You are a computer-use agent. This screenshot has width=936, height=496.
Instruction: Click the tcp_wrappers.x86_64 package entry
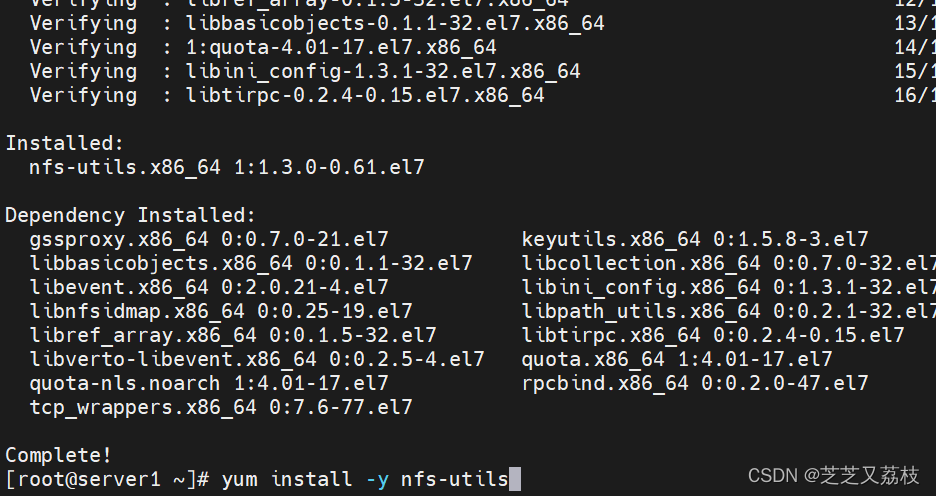pyautogui.click(x=221, y=408)
